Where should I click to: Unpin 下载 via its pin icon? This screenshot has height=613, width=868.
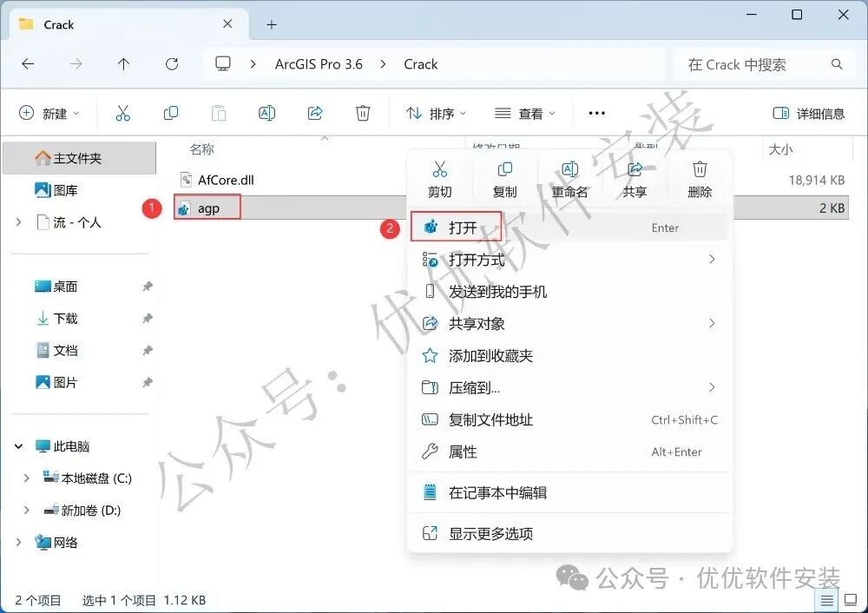pyautogui.click(x=148, y=319)
